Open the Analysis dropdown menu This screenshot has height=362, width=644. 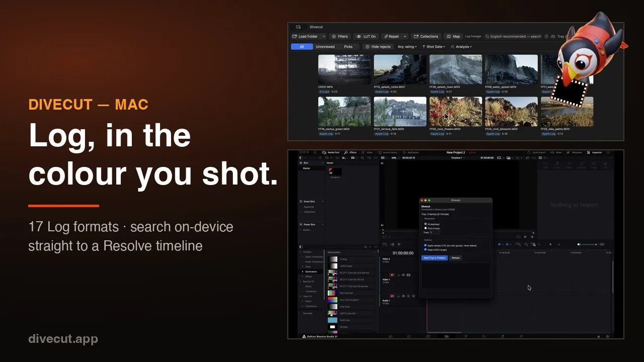[x=461, y=47]
